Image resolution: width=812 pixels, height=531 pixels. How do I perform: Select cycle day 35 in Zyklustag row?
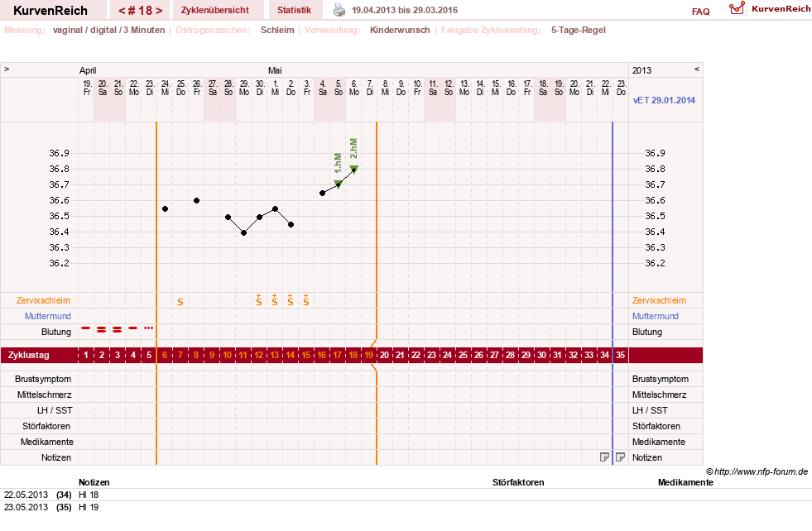click(621, 355)
